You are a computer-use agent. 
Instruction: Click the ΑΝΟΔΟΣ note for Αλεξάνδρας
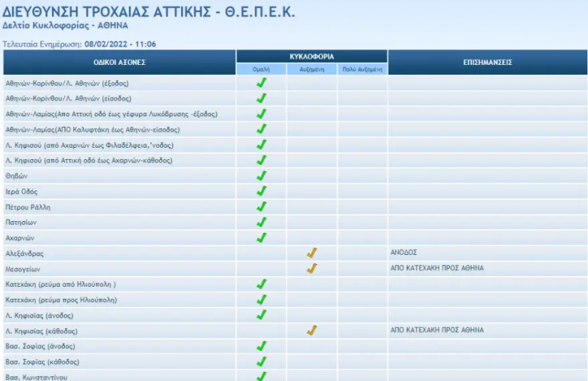click(x=403, y=253)
